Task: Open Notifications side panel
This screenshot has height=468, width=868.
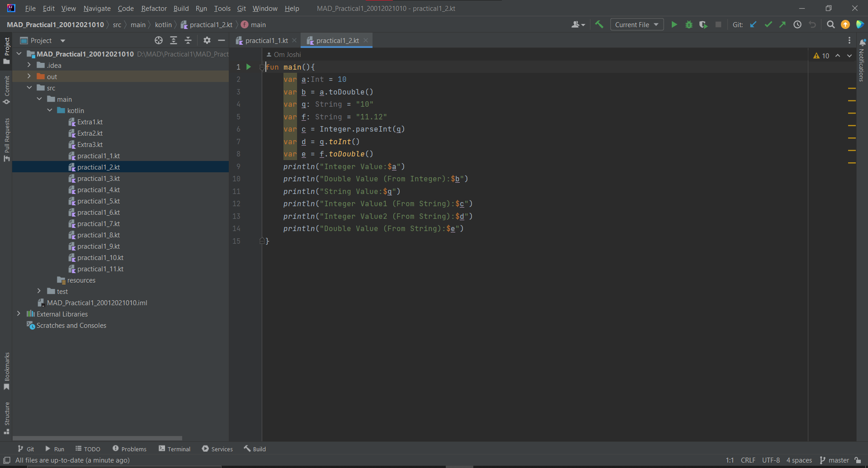Action: click(862, 60)
